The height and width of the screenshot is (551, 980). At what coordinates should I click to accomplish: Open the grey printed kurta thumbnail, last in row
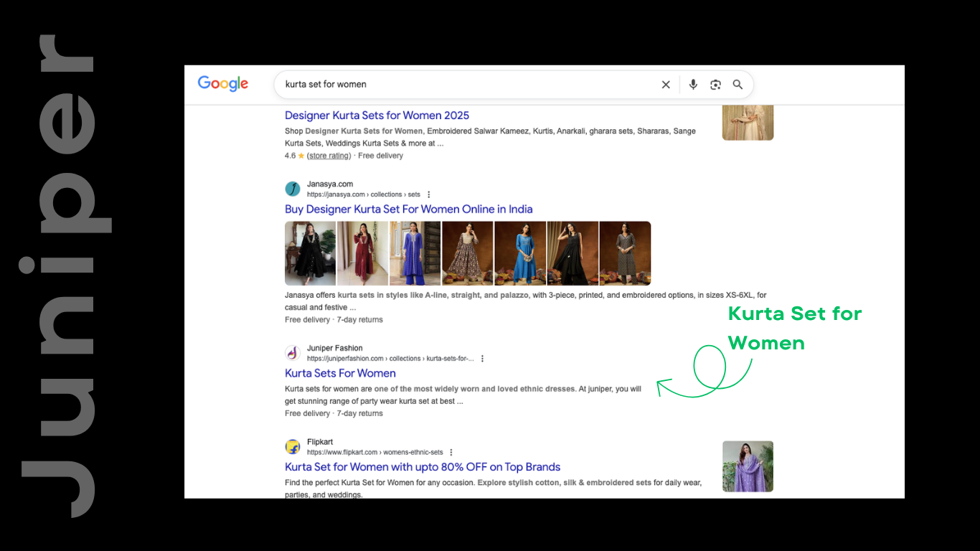point(625,253)
